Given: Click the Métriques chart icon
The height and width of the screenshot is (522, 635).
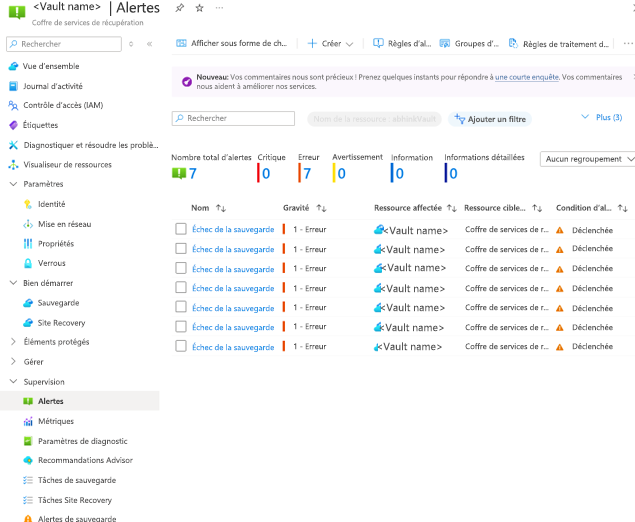Looking at the screenshot, I should 28,421.
